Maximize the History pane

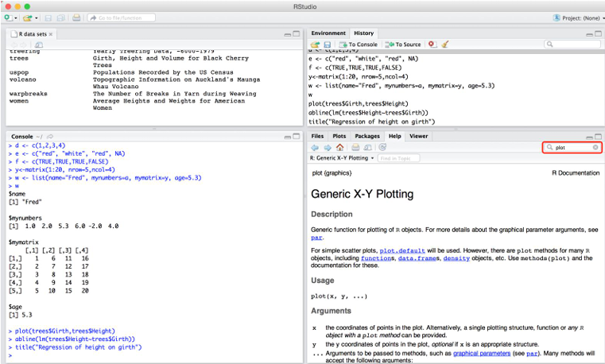598,34
